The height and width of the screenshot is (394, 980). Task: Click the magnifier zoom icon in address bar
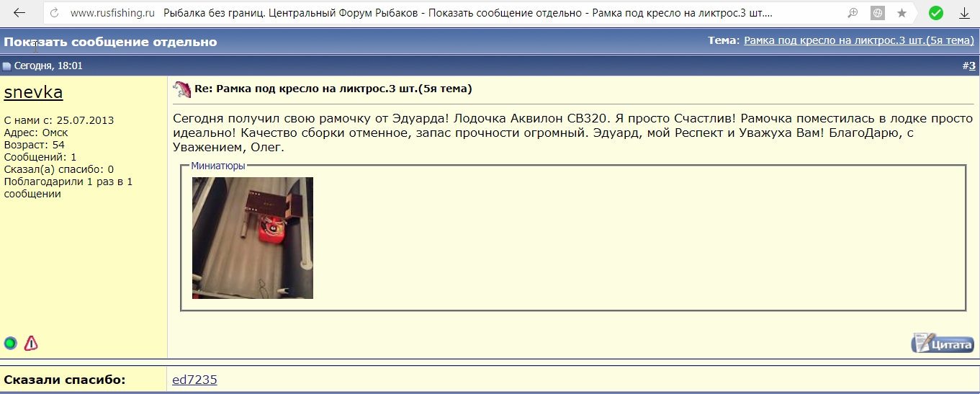[853, 13]
